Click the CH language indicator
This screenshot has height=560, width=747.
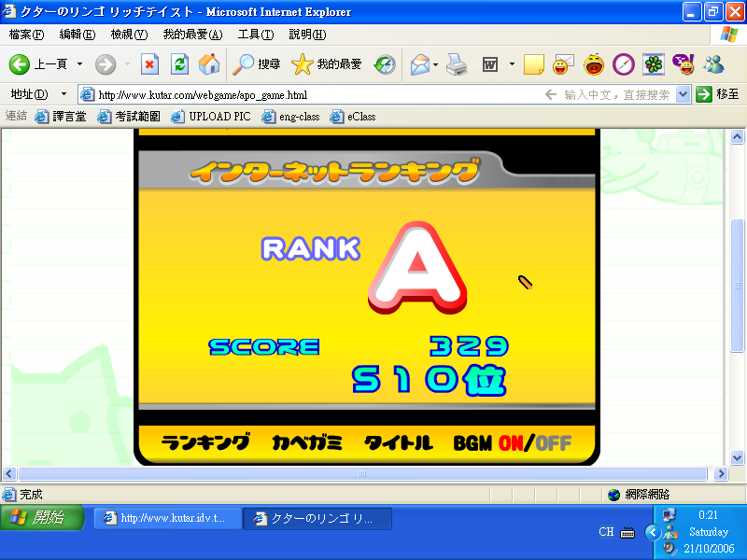pos(606,532)
